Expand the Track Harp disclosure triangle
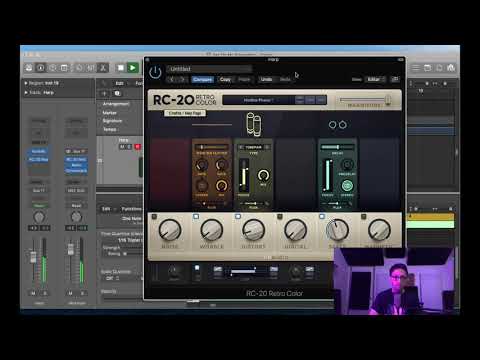The image size is (480, 360). pos(26,92)
